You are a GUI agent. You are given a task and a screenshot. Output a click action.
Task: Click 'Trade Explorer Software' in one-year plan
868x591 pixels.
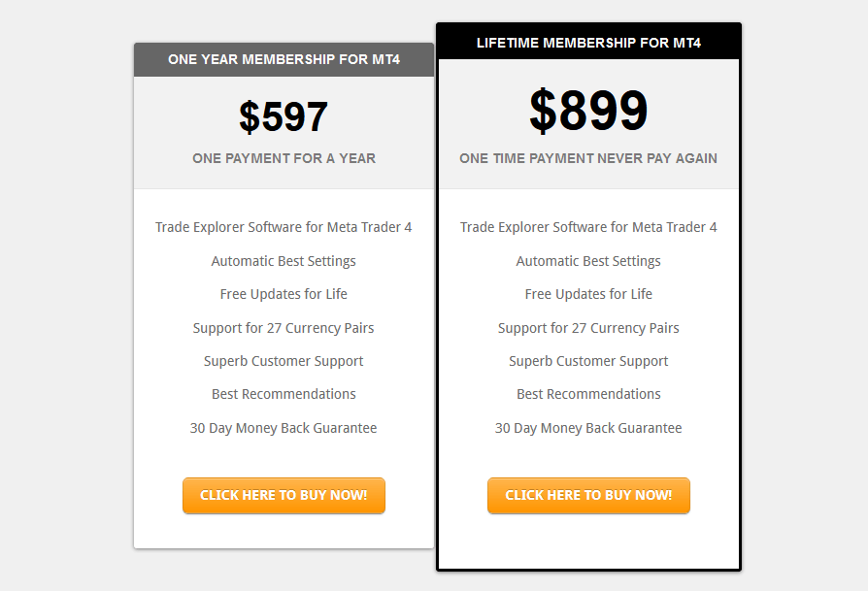click(284, 227)
